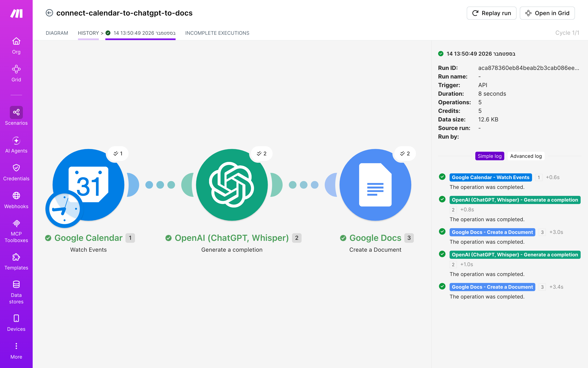Open the OpenAI module's operation bubble
Viewport: 588px width, 368px height.
coord(262,154)
